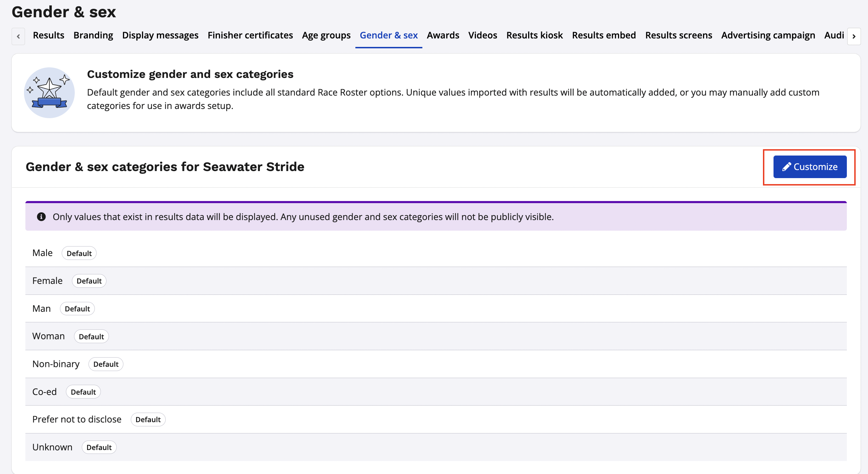Click the star award illustration icon

[49, 93]
